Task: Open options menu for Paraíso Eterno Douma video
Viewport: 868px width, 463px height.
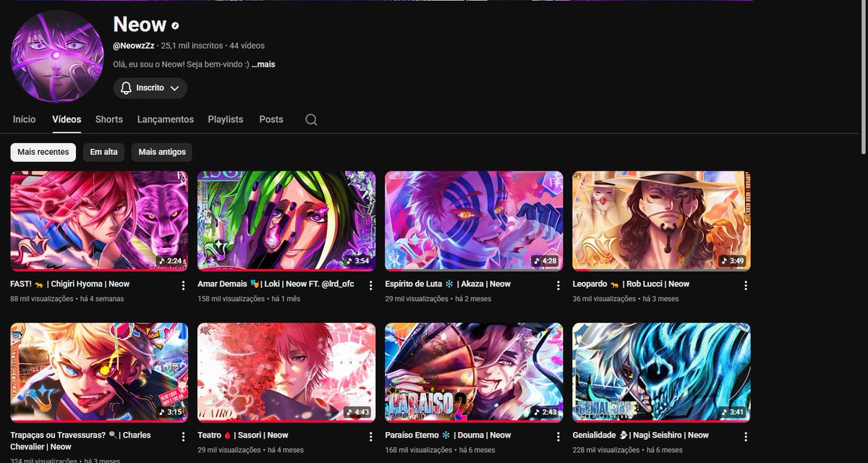Action: click(558, 436)
